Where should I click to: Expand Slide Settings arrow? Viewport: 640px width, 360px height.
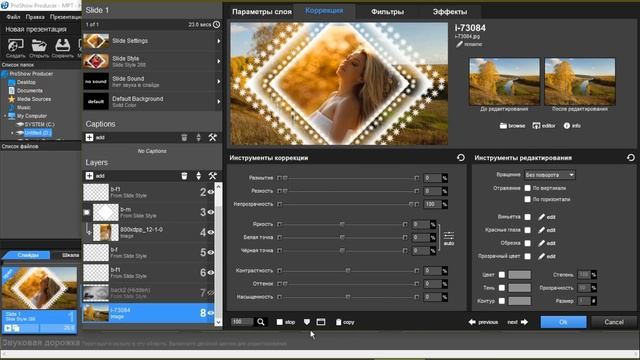(x=218, y=41)
